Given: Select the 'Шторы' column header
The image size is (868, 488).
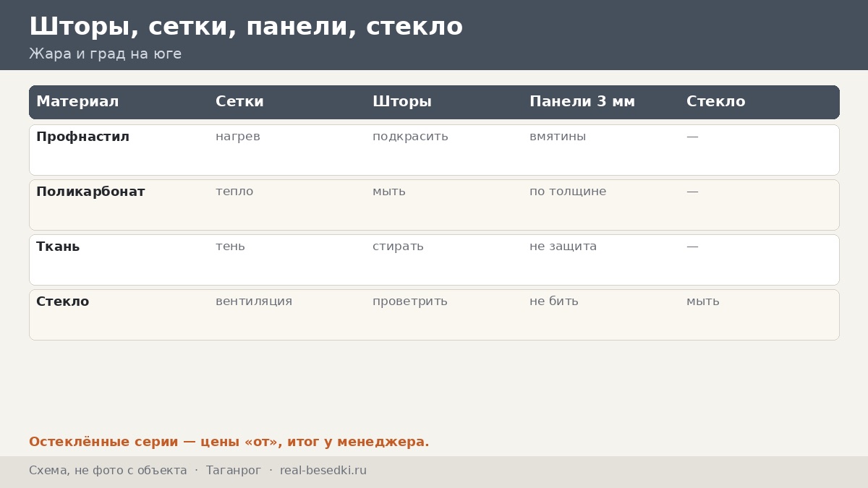Looking at the screenshot, I should (402, 102).
